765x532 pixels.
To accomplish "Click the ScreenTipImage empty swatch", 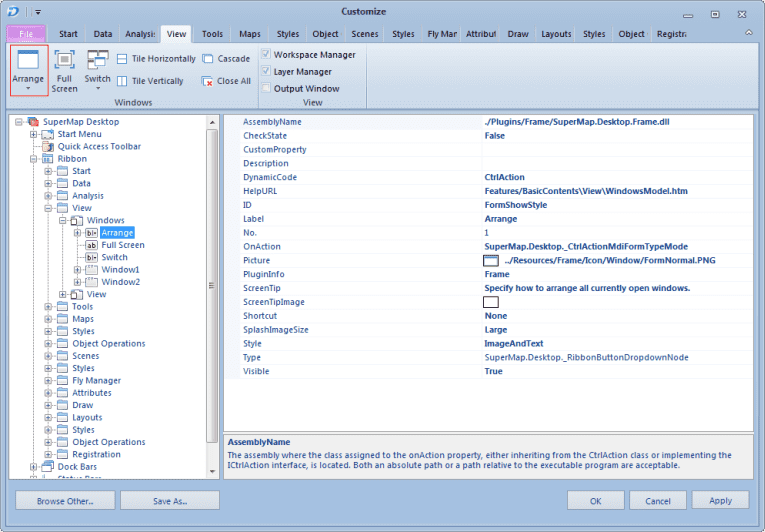I will click(491, 302).
